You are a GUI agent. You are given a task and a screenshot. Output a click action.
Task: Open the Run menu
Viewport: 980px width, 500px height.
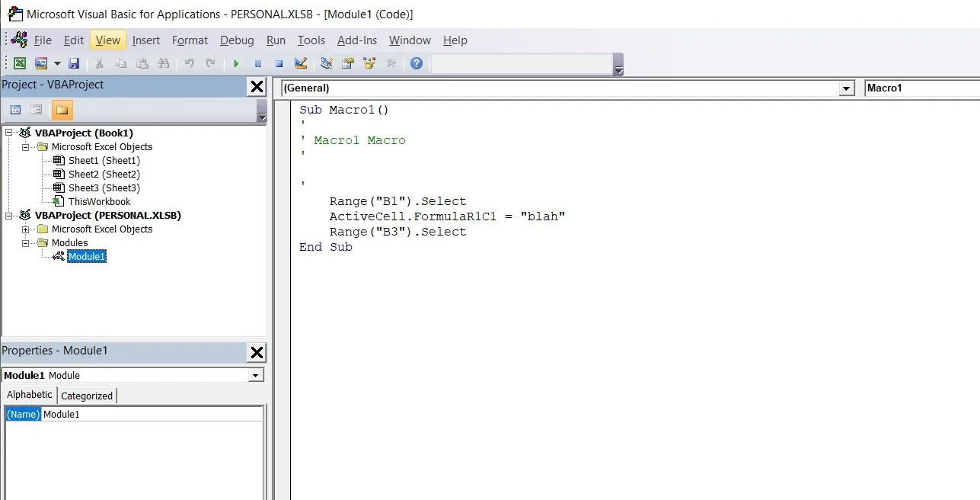coord(276,40)
